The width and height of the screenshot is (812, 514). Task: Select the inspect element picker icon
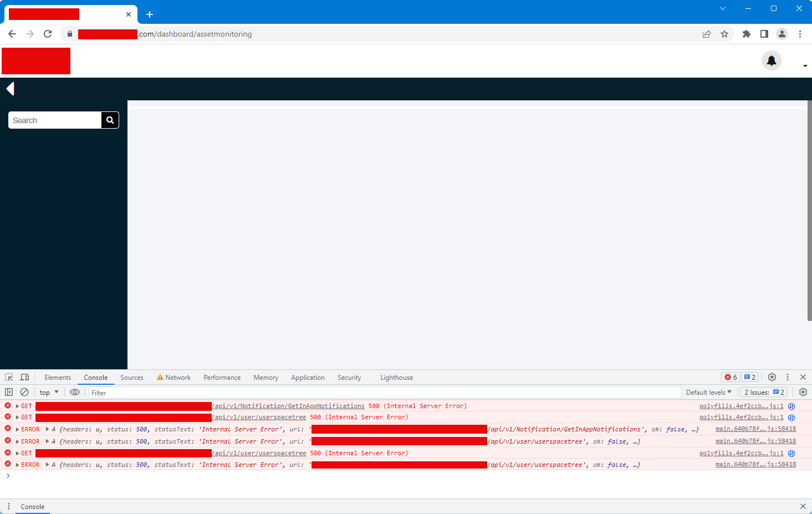pyautogui.click(x=9, y=377)
